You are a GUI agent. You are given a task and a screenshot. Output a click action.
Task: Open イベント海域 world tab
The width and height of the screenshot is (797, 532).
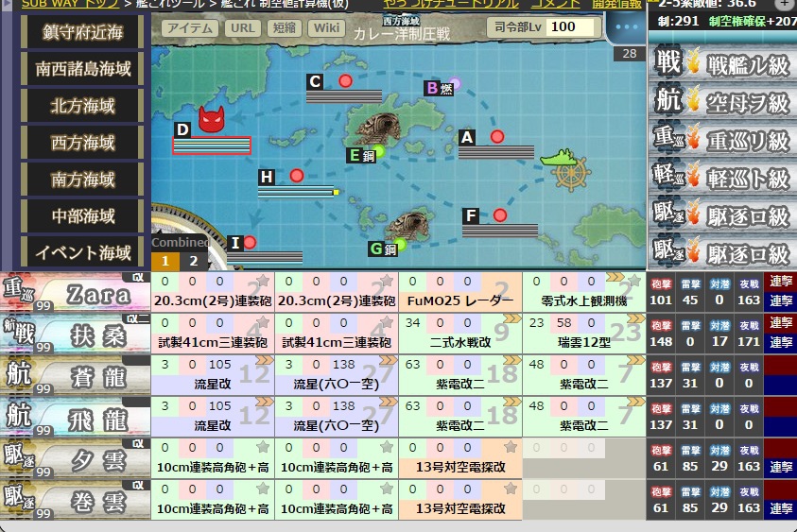point(82,252)
